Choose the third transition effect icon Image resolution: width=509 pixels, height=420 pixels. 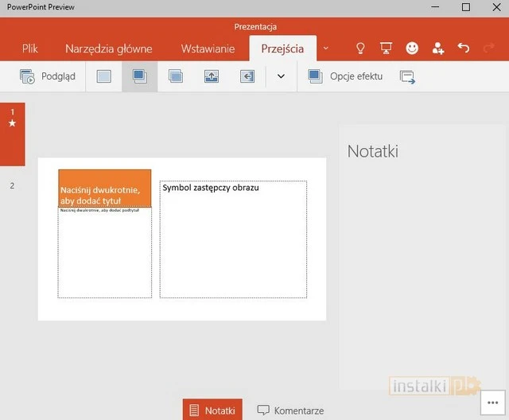click(x=176, y=77)
